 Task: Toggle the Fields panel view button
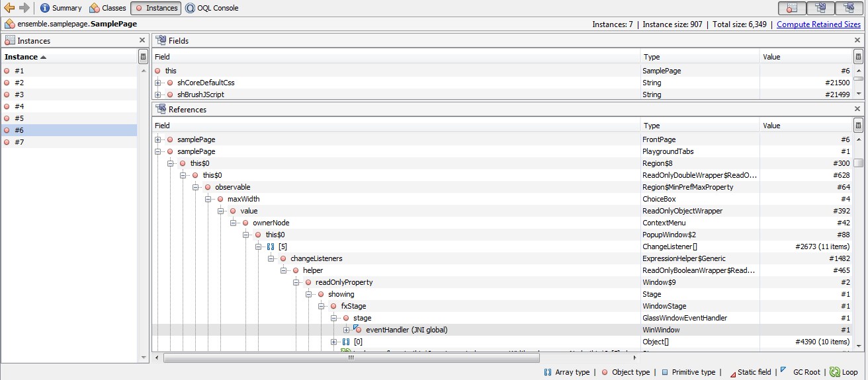coord(820,8)
